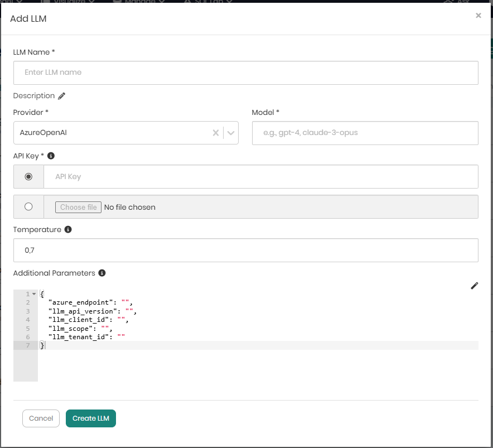Clear the AzureOpenAI provider with the X icon
Viewport: 493px width, 448px height.
tap(215, 133)
